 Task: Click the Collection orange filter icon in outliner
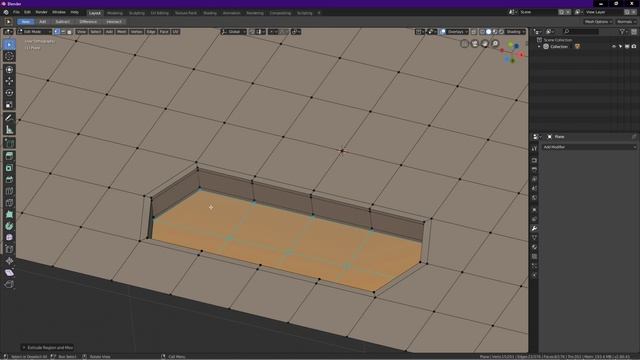[578, 47]
